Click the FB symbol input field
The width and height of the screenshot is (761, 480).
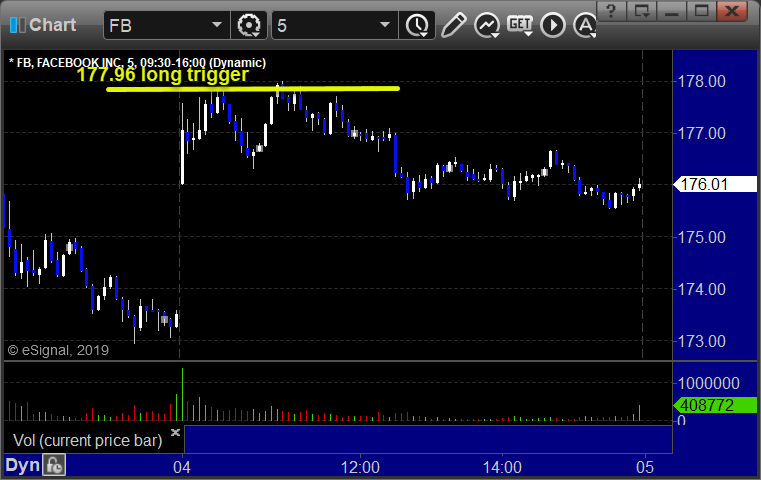point(166,25)
